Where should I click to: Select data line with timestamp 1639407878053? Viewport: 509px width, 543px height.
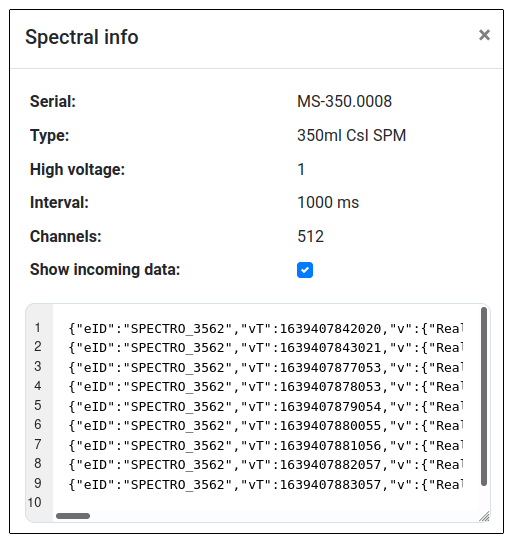[266, 387]
